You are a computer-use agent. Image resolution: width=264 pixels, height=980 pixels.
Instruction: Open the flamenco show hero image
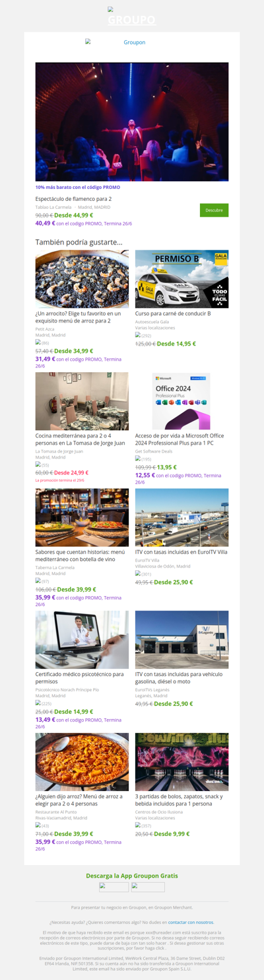(x=132, y=122)
